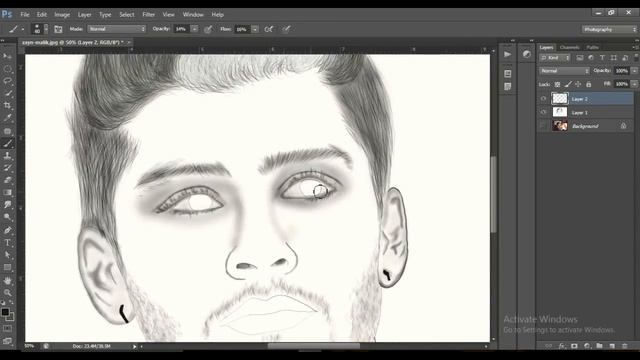The width and height of the screenshot is (640, 360).
Task: Open brush Flow slider arrow
Action: 255,29
